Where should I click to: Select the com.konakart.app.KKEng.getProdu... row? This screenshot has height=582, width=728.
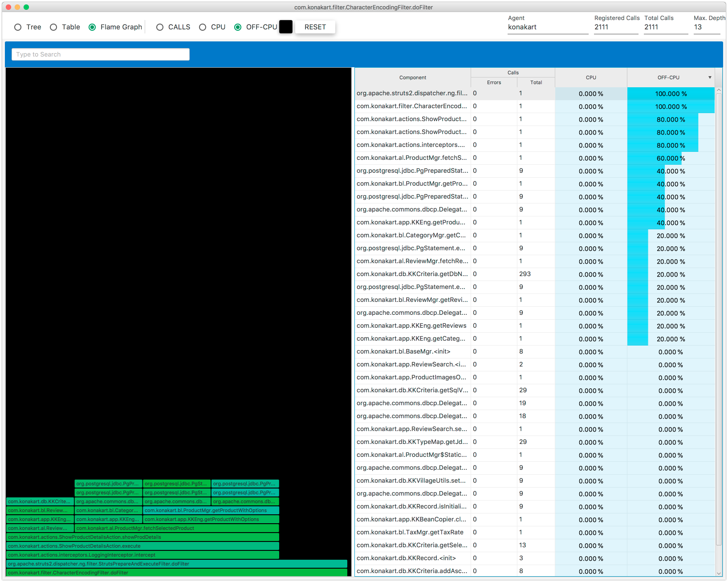click(535, 223)
